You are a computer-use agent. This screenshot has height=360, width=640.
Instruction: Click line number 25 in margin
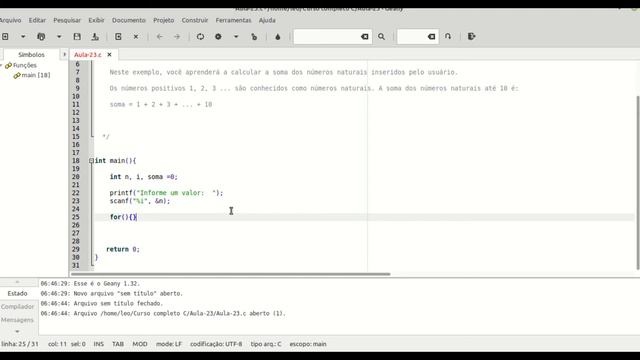[x=76, y=217]
